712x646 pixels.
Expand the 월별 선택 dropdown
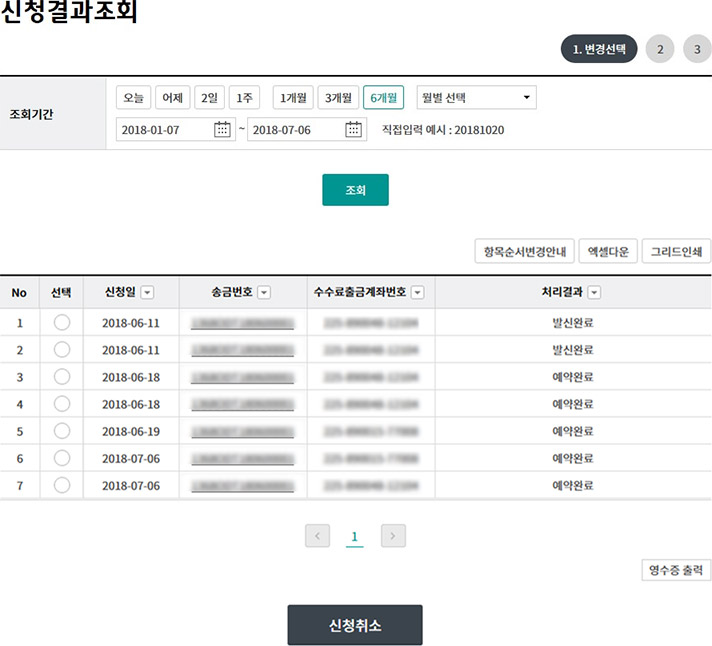click(476, 98)
